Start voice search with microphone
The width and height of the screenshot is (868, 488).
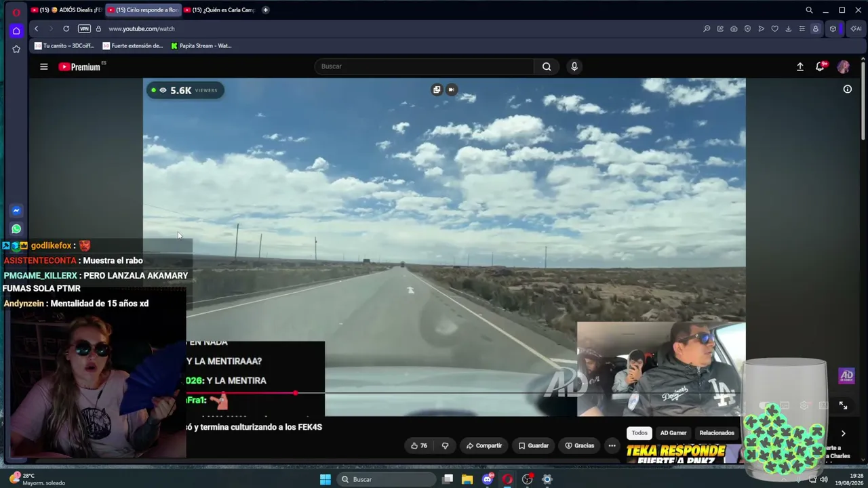tap(574, 66)
